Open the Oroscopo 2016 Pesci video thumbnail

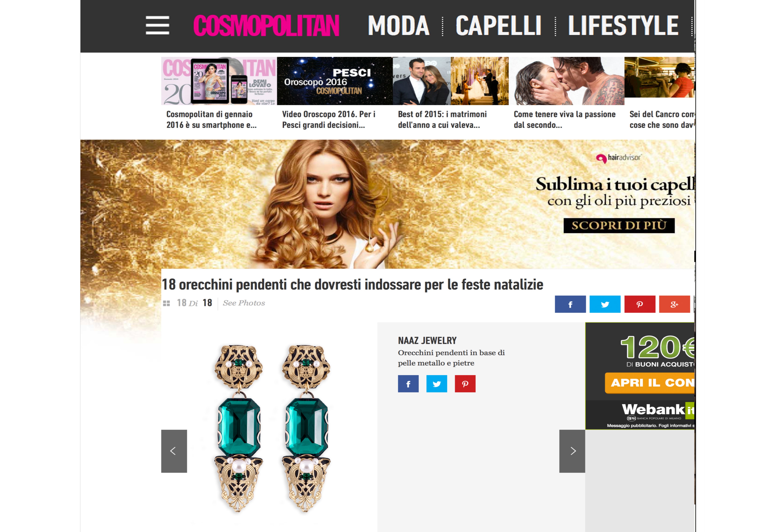click(x=334, y=81)
